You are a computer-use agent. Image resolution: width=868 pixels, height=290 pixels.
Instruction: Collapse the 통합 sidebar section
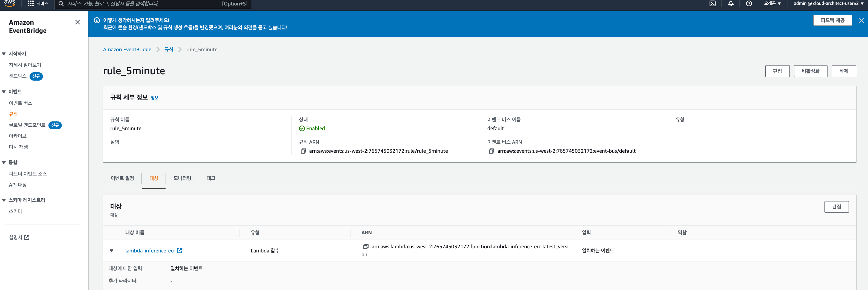[4, 162]
